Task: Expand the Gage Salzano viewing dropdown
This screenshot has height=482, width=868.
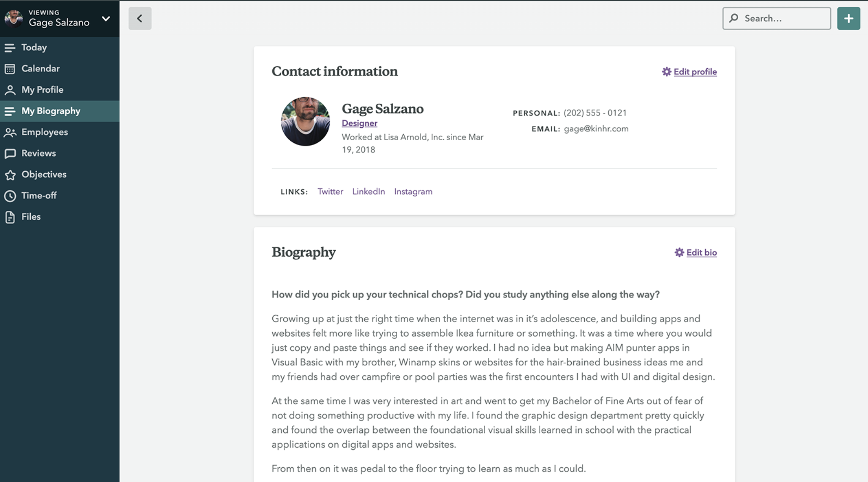Action: pos(106,18)
